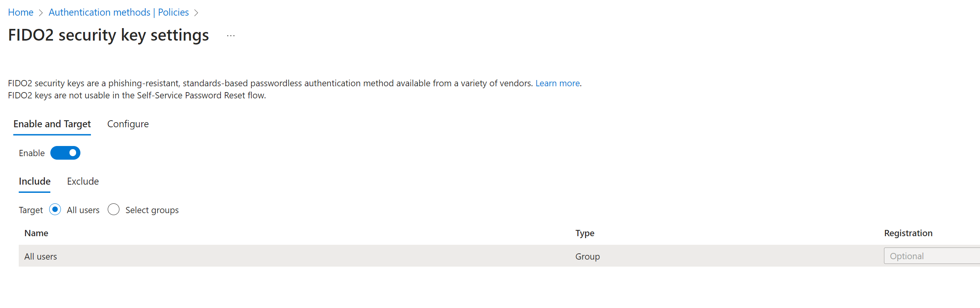Click the Registration column header
The width and height of the screenshot is (980, 308).
(908, 233)
